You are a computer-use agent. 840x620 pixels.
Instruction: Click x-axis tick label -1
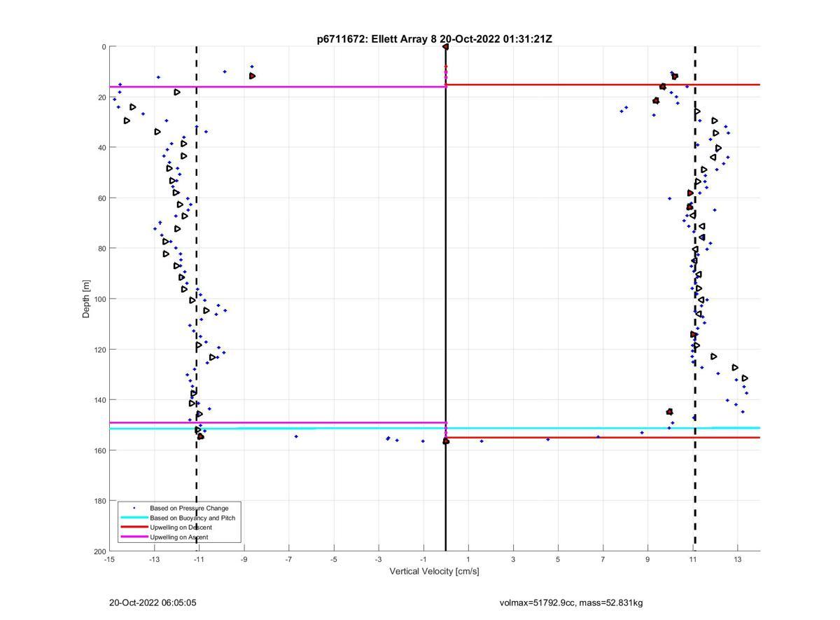pos(423,559)
